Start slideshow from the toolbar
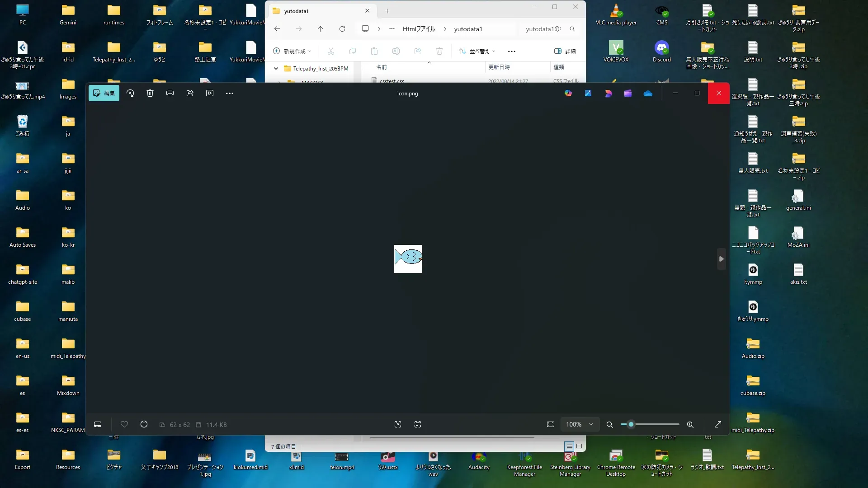Screen dimensions: 868x488 [210, 93]
